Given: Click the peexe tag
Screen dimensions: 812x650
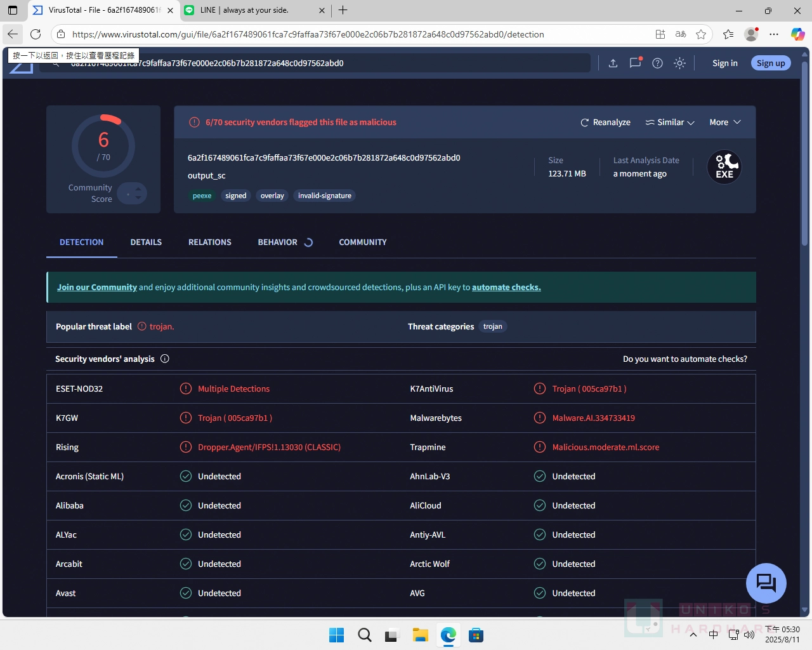Looking at the screenshot, I should (202, 196).
